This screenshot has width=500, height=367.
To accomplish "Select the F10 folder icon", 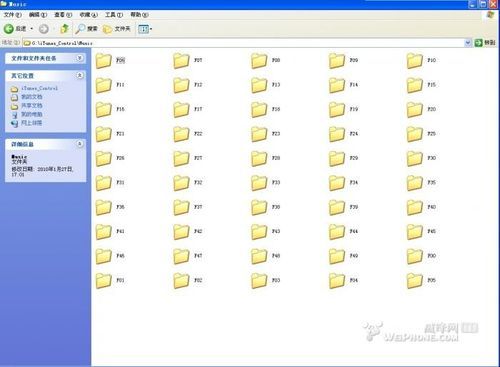I will click(x=415, y=61).
